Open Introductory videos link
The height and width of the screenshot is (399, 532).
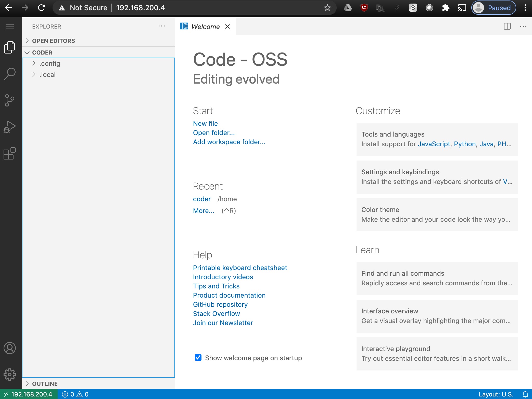pos(223,277)
